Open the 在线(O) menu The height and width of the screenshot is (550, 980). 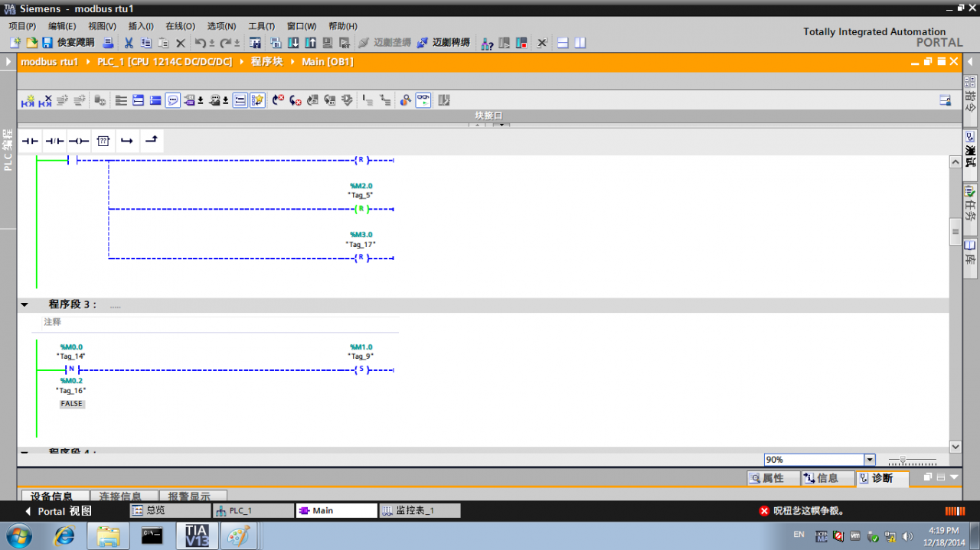coord(180,26)
